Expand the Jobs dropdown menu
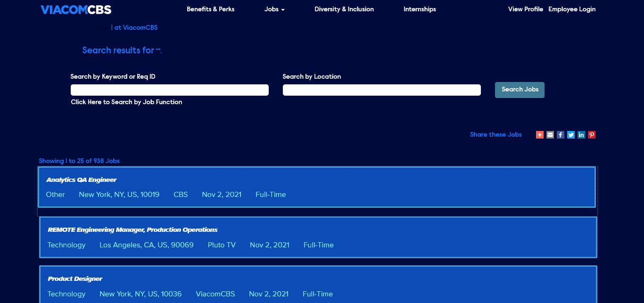This screenshot has height=303, width=644. [274, 9]
